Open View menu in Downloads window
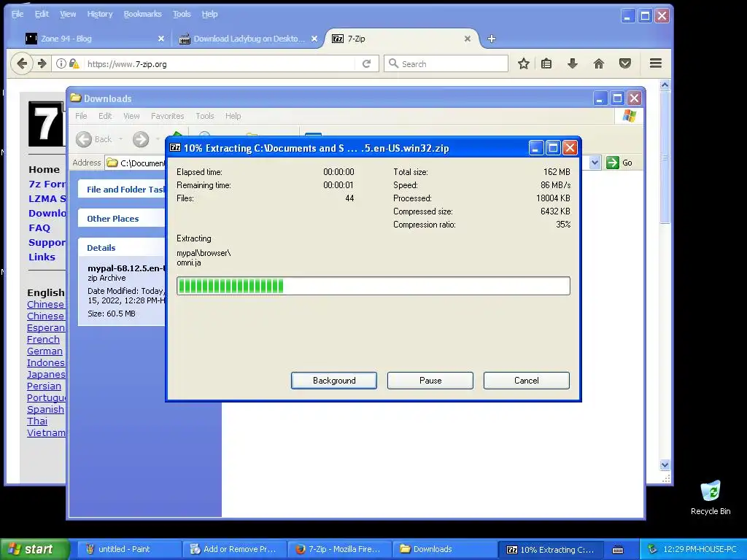The width and height of the screenshot is (747, 560). click(131, 116)
